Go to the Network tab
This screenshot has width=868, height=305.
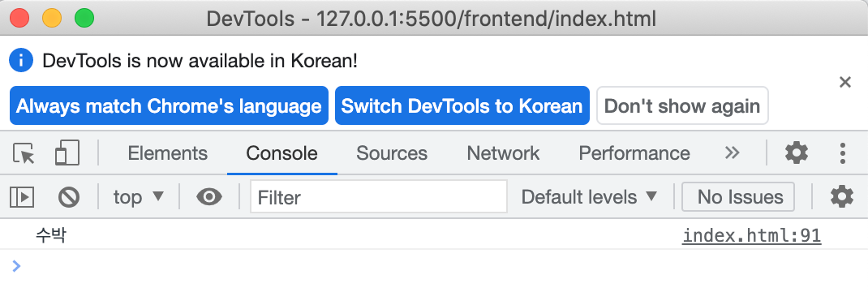tap(503, 153)
